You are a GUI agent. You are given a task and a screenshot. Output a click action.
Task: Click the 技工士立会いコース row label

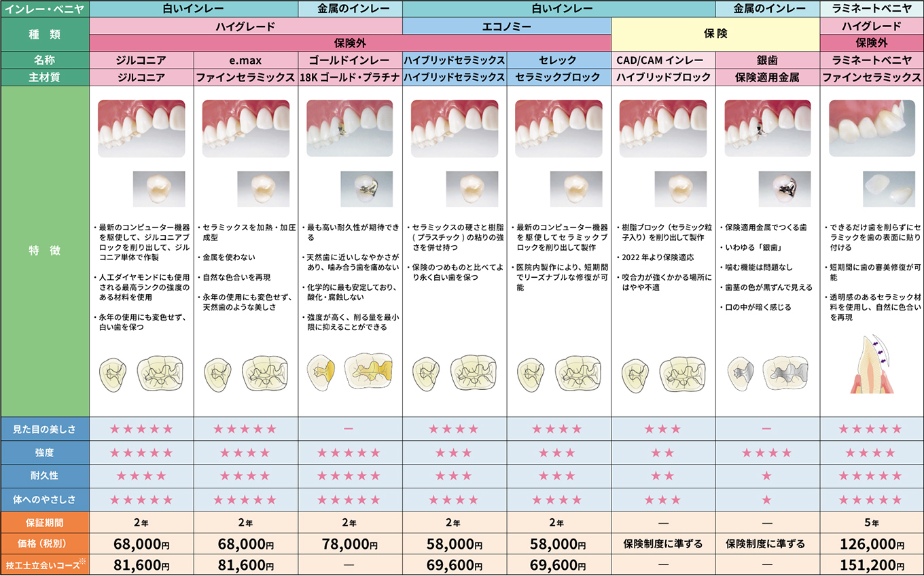point(45,565)
